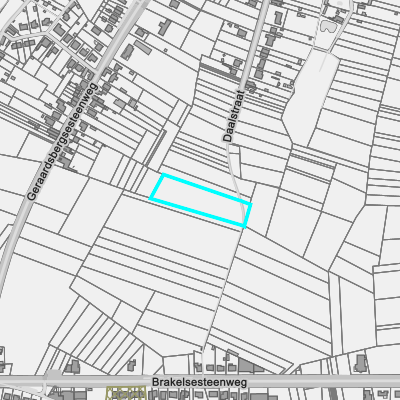Select the grey pond shape near top right
The height and width of the screenshot is (400, 400).
coord(328,26)
